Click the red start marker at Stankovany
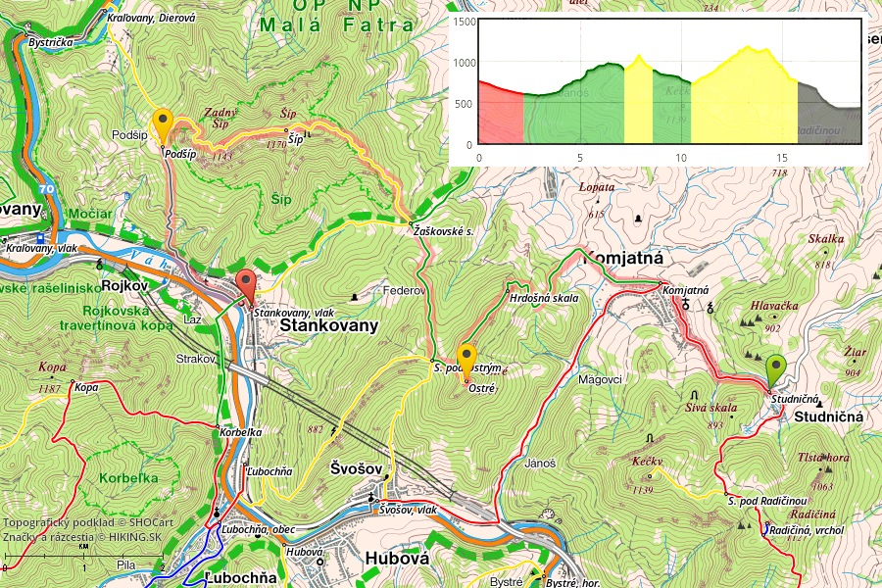The height and width of the screenshot is (588, 882). [x=248, y=287]
